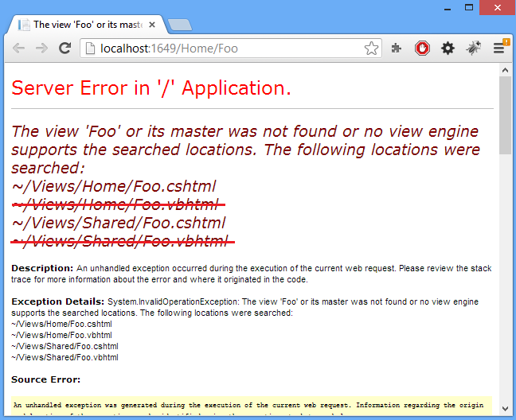Click the scrollbar up arrow
Screen dimensions: 516x420
[505, 70]
